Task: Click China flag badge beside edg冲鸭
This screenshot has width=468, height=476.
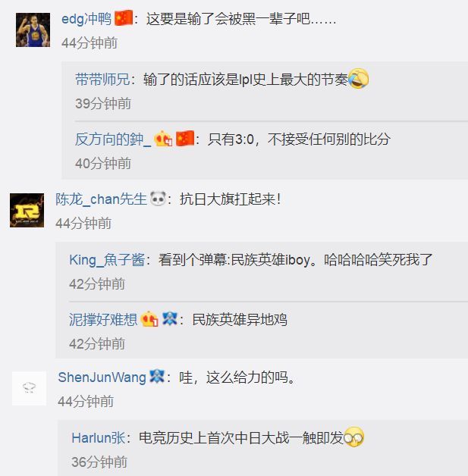Action: pyautogui.click(x=124, y=18)
